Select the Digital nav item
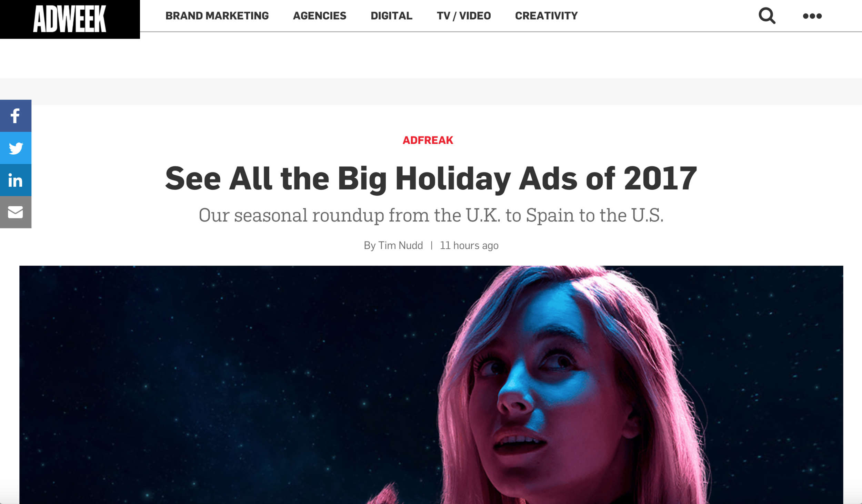The image size is (862, 504). [391, 16]
